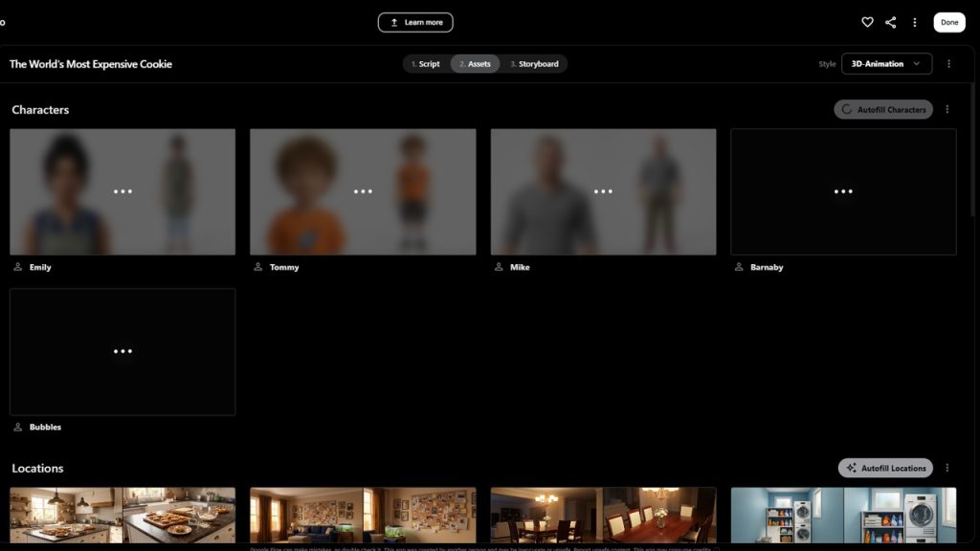The height and width of the screenshot is (551, 980).
Task: Click the person icon beside Emily
Action: click(x=18, y=267)
